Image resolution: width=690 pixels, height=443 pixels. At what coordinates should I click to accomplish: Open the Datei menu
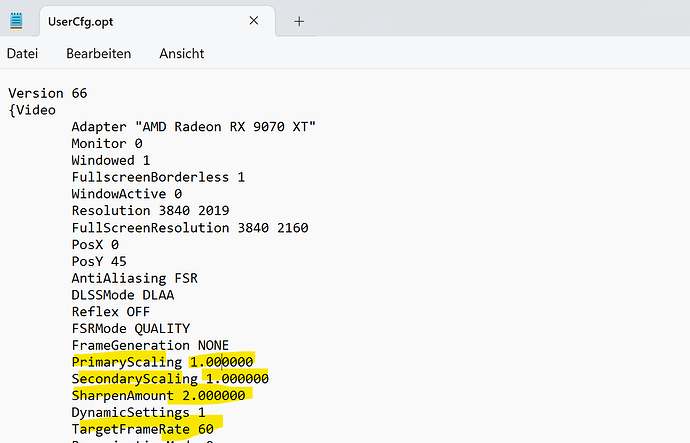[22, 54]
